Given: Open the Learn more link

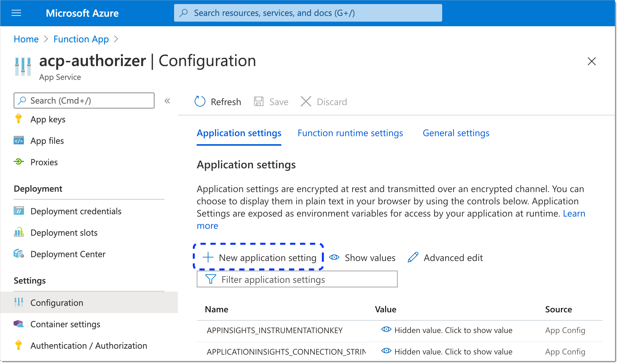Looking at the screenshot, I should coord(574,214).
